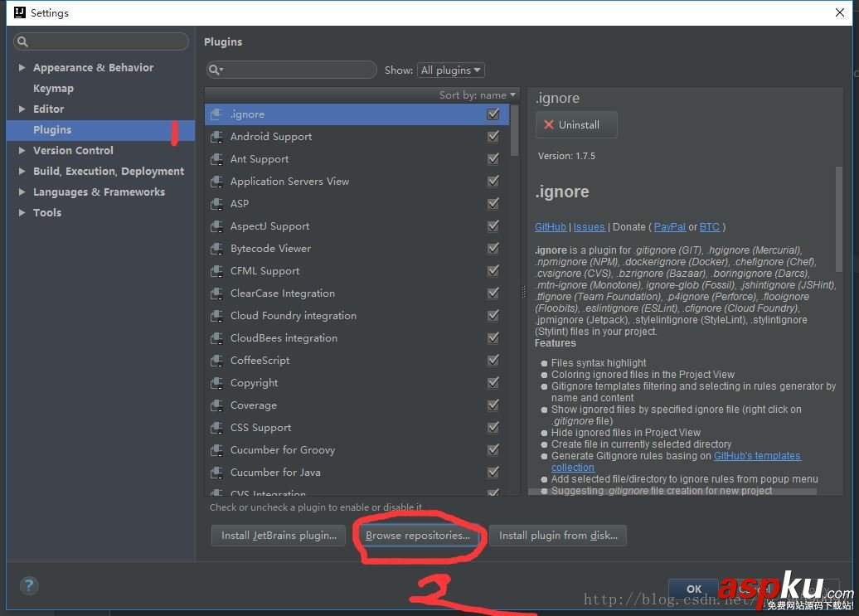Click the Cucumber for Groovy plugin icon
The width and height of the screenshot is (859, 616).
point(216,450)
